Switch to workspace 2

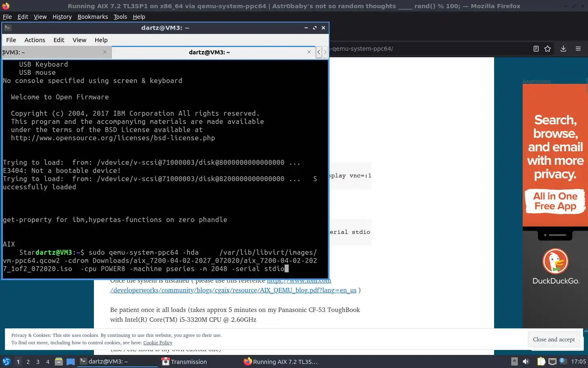pyautogui.click(x=28, y=361)
